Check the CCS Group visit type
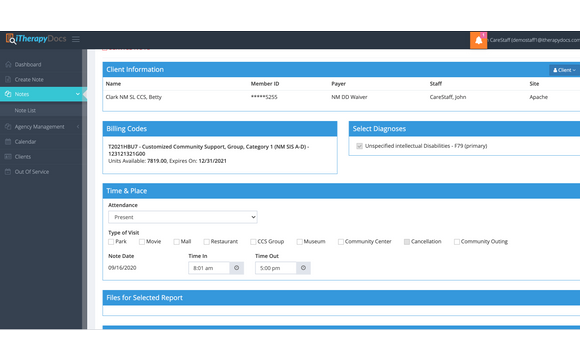The image size is (580, 361). 253,242
